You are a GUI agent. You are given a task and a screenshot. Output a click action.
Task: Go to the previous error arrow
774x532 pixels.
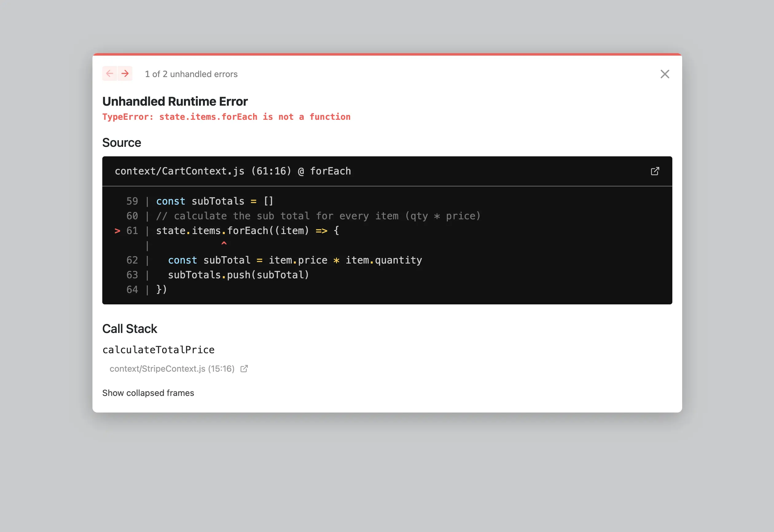[x=109, y=74]
